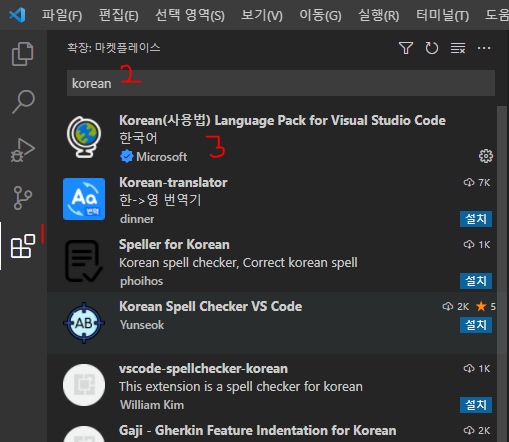Install the Korean-translator extension

(x=476, y=219)
